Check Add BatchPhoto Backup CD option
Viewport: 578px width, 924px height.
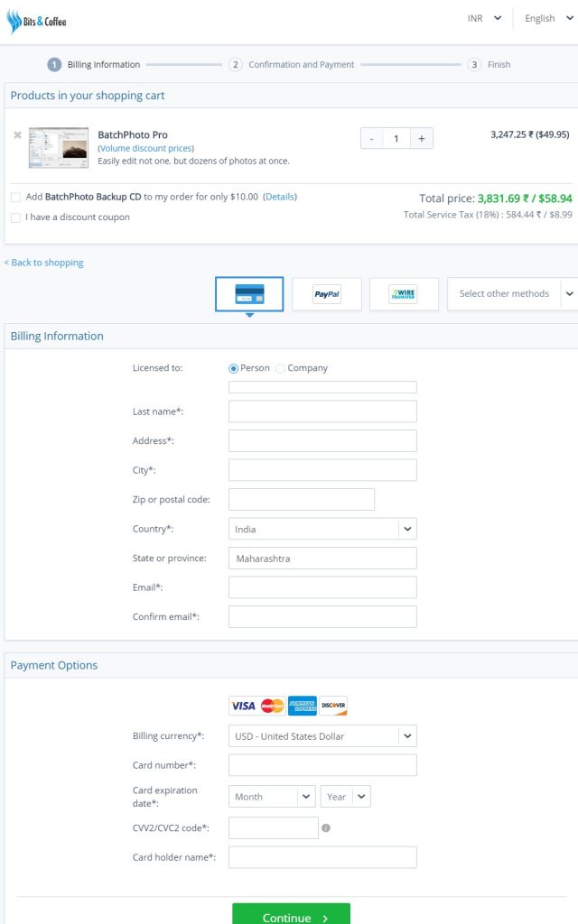16,197
